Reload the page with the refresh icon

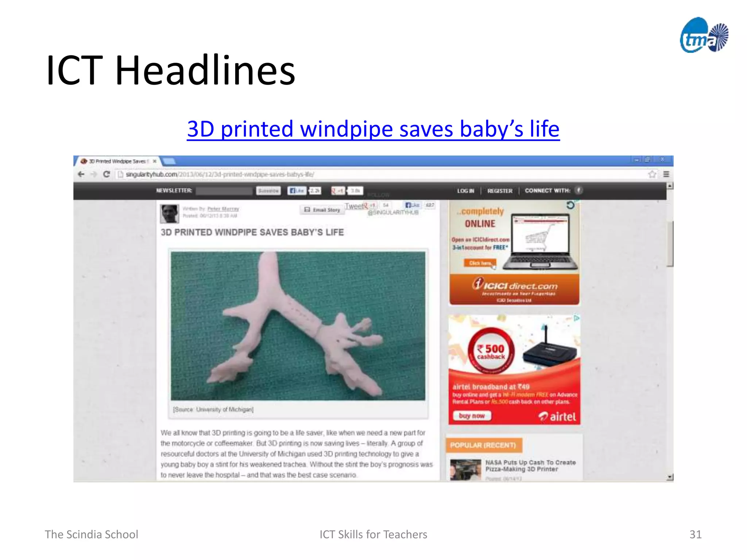(x=107, y=174)
